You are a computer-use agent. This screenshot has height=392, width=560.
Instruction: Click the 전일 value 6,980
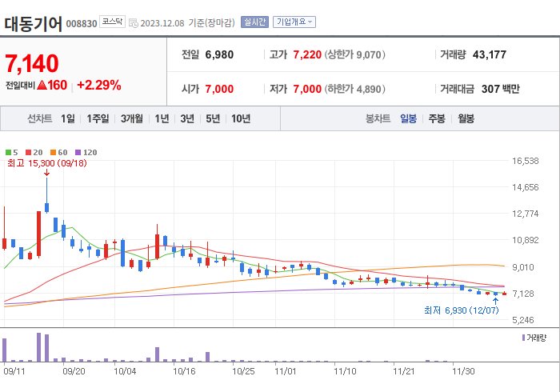(219, 54)
